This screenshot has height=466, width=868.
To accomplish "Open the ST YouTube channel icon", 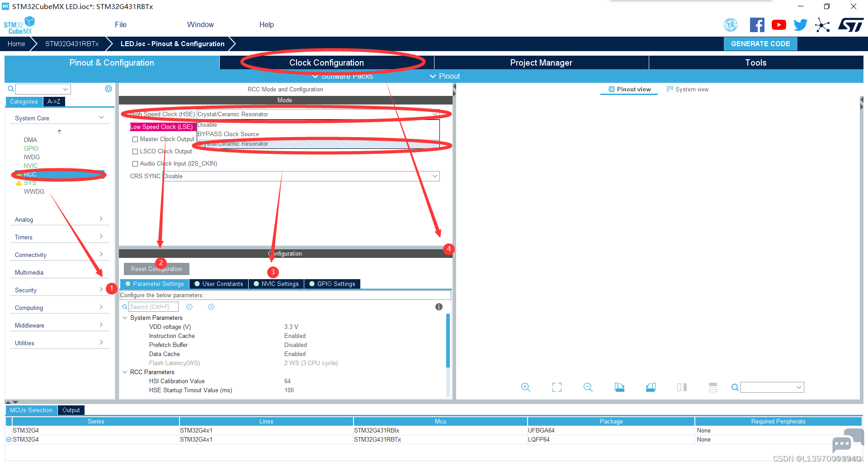I will click(778, 25).
